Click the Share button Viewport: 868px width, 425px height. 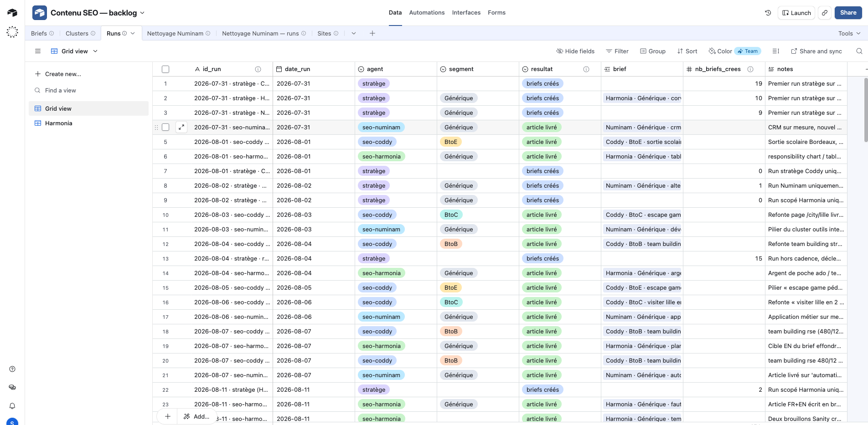pos(848,13)
